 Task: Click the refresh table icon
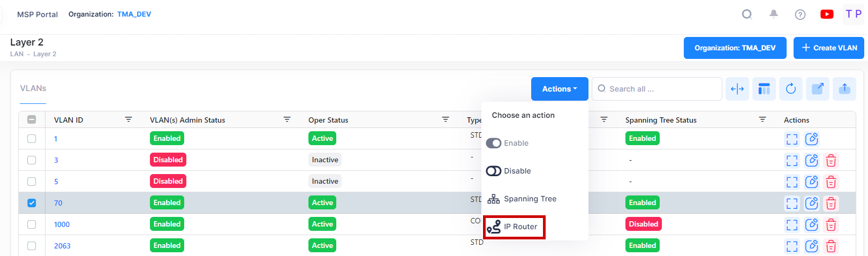(791, 89)
